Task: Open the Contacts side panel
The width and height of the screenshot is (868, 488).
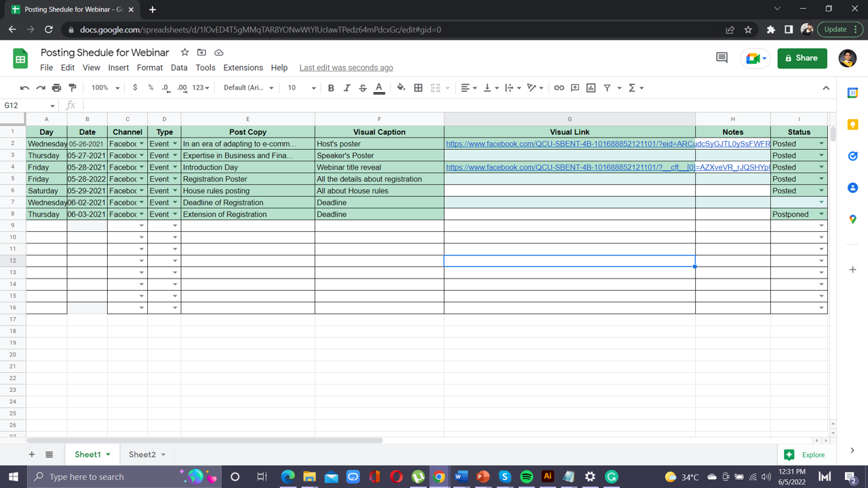Action: click(852, 188)
